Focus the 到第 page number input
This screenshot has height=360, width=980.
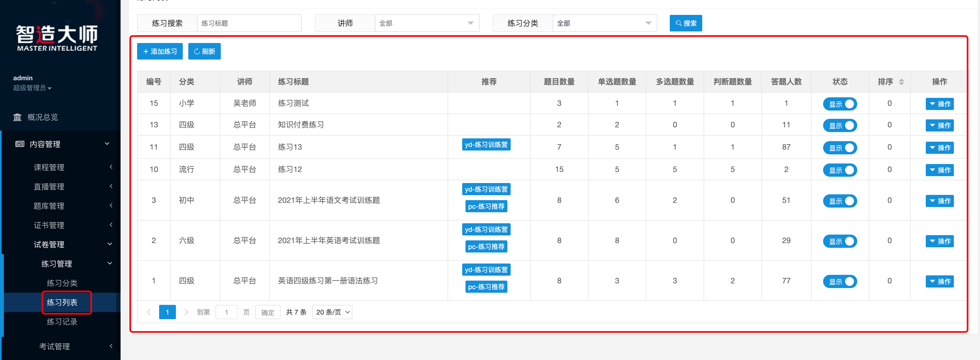226,312
